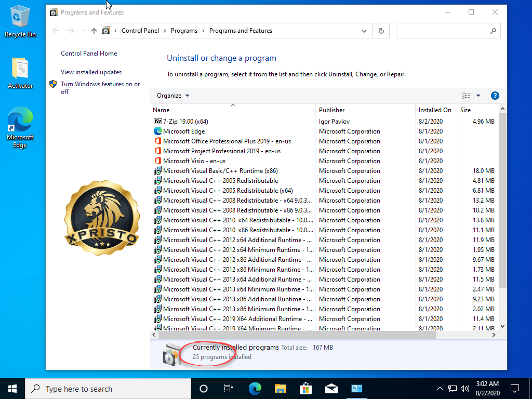
Task: Expand the address bar history dropdown
Action: click(x=364, y=31)
